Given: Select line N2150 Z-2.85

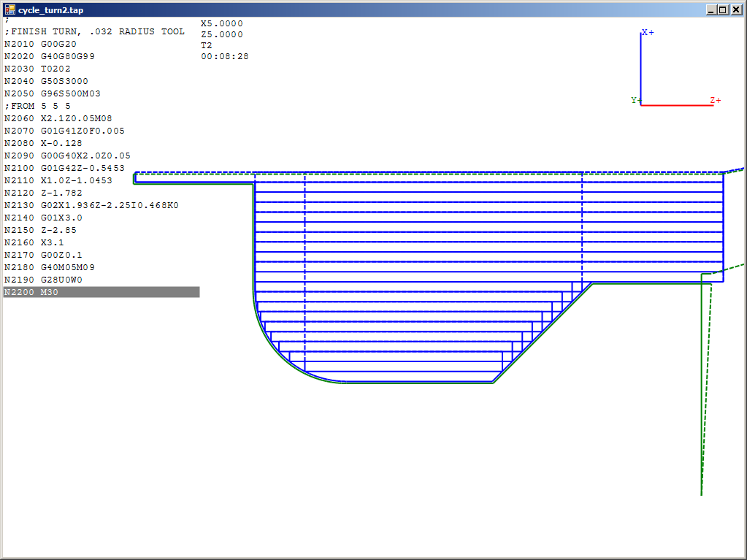Looking at the screenshot, I should [x=40, y=229].
